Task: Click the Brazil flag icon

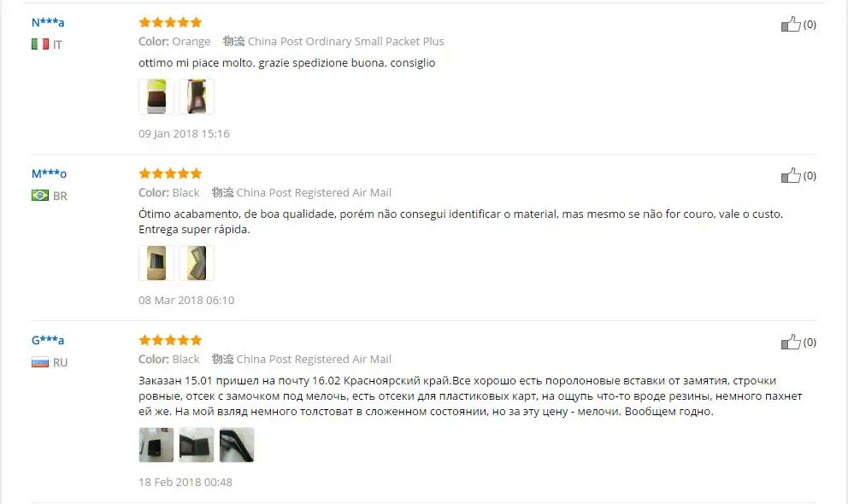Action: (40, 196)
